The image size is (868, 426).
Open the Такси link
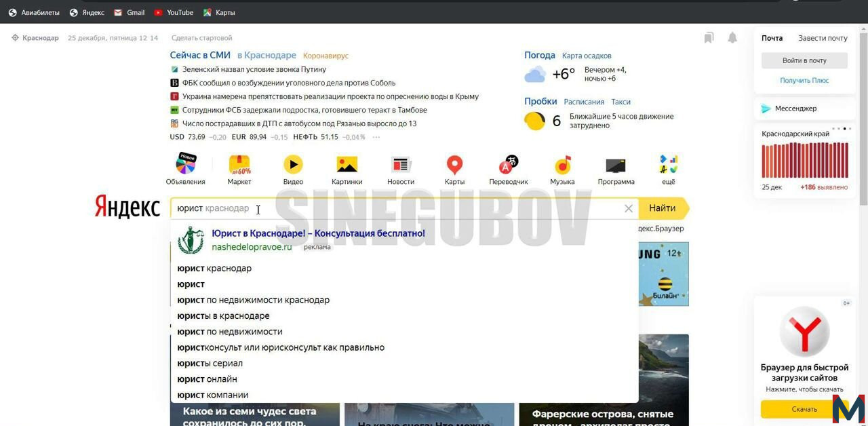tap(621, 102)
